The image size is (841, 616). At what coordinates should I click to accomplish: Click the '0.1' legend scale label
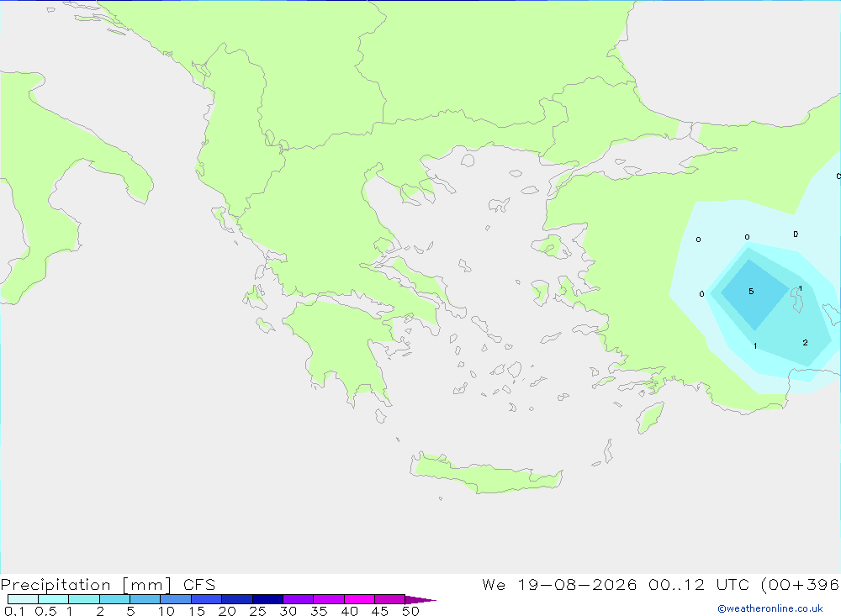pyautogui.click(x=14, y=611)
